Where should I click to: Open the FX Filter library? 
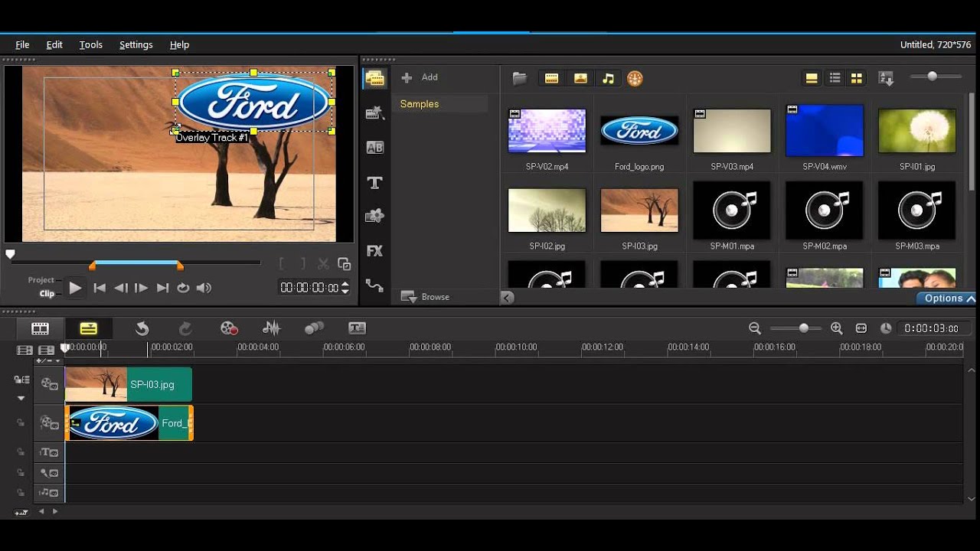coord(374,251)
